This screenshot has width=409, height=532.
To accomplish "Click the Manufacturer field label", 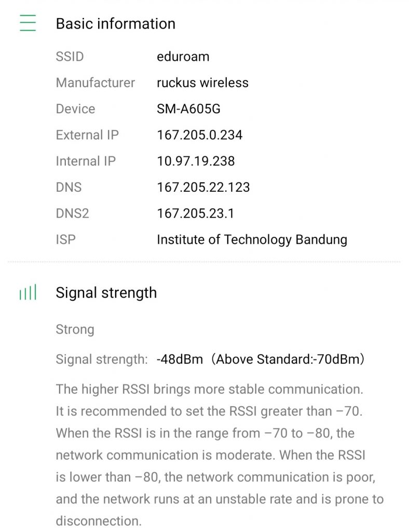I will pyautogui.click(x=95, y=83).
